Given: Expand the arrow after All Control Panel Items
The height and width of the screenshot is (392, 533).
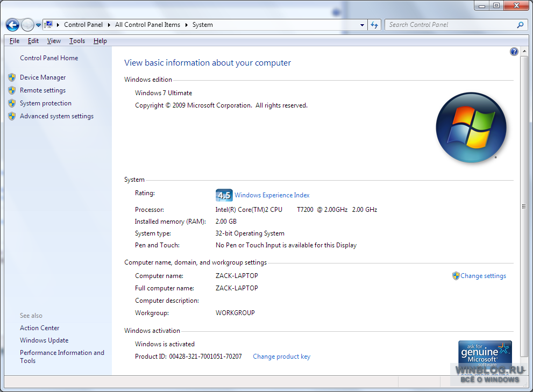Looking at the screenshot, I should (186, 25).
